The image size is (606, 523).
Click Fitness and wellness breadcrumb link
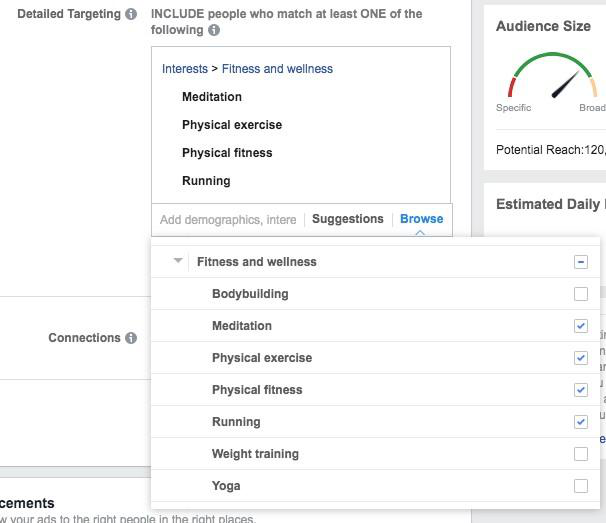tap(277, 69)
